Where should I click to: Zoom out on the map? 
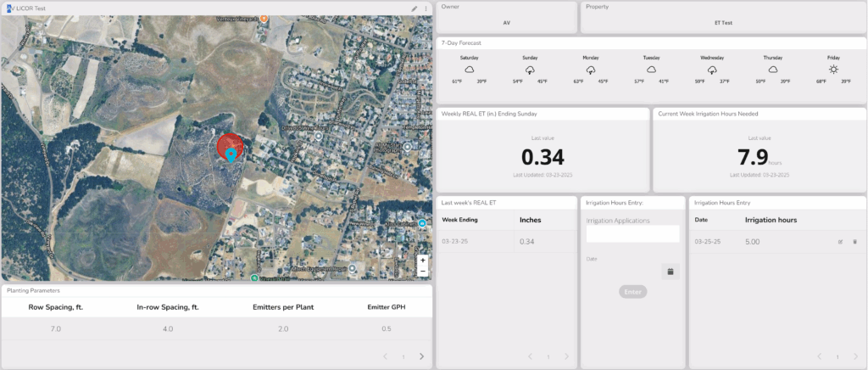[x=423, y=272]
